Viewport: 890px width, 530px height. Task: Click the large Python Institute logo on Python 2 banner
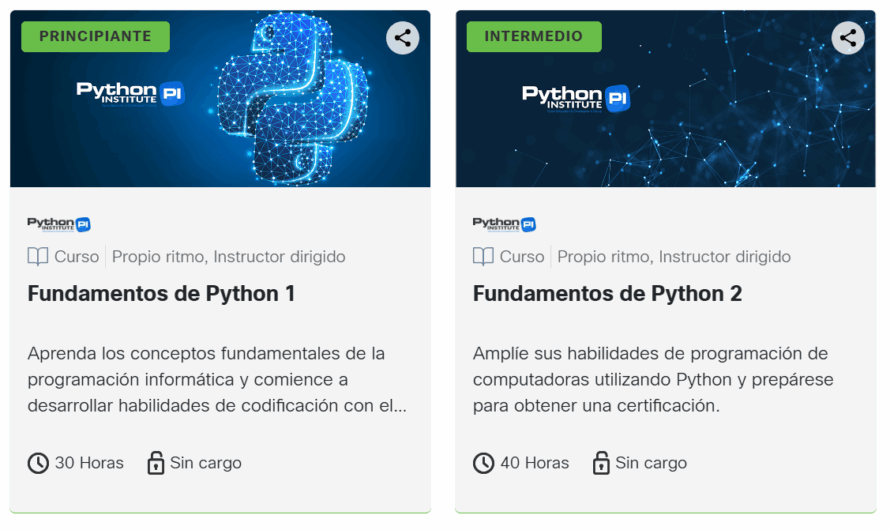click(576, 98)
